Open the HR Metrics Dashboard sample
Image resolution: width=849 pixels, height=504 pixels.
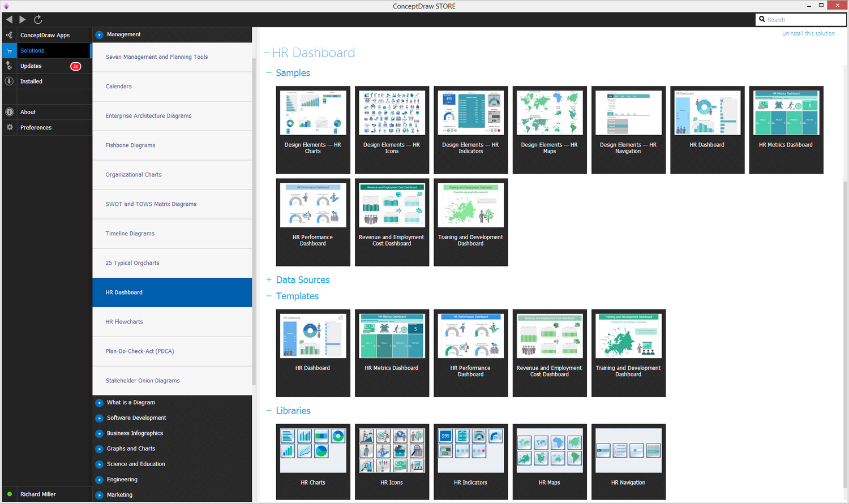786,130
